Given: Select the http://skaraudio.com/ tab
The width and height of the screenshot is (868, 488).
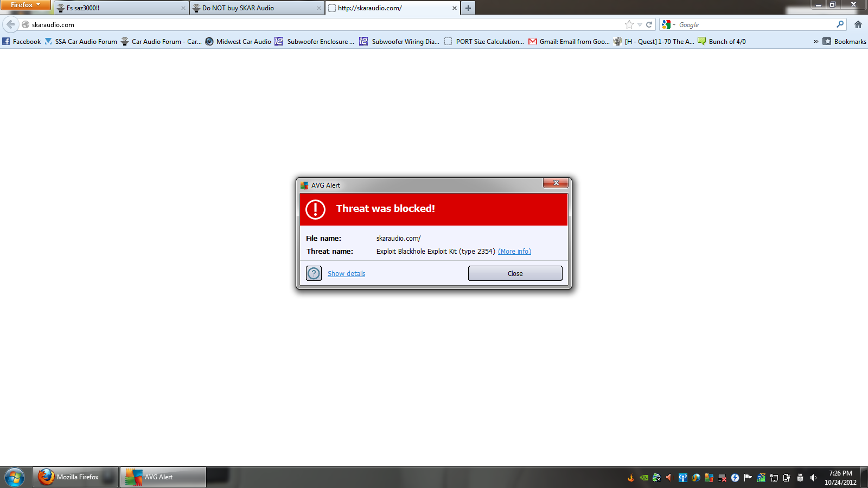Looking at the screenshot, I should (392, 8).
